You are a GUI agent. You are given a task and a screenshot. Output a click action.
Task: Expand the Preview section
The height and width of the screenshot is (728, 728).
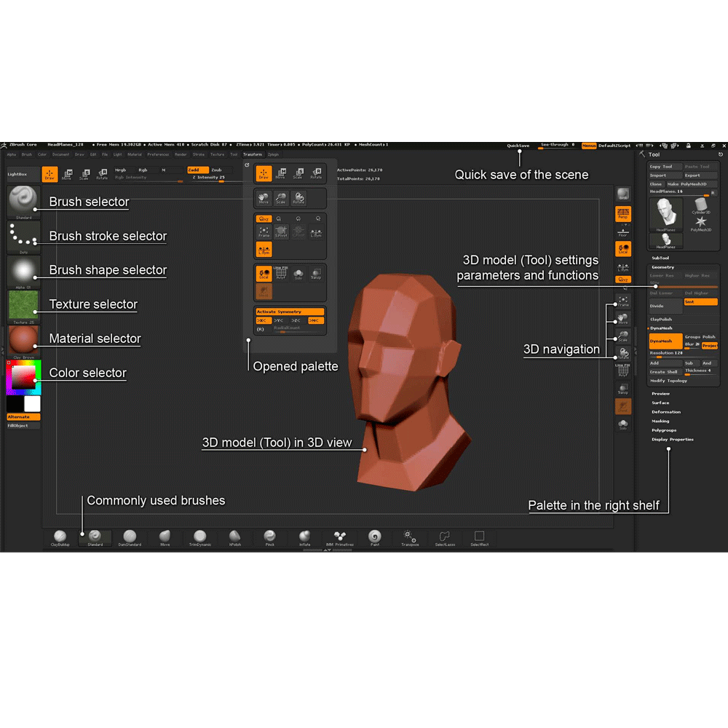(x=660, y=394)
